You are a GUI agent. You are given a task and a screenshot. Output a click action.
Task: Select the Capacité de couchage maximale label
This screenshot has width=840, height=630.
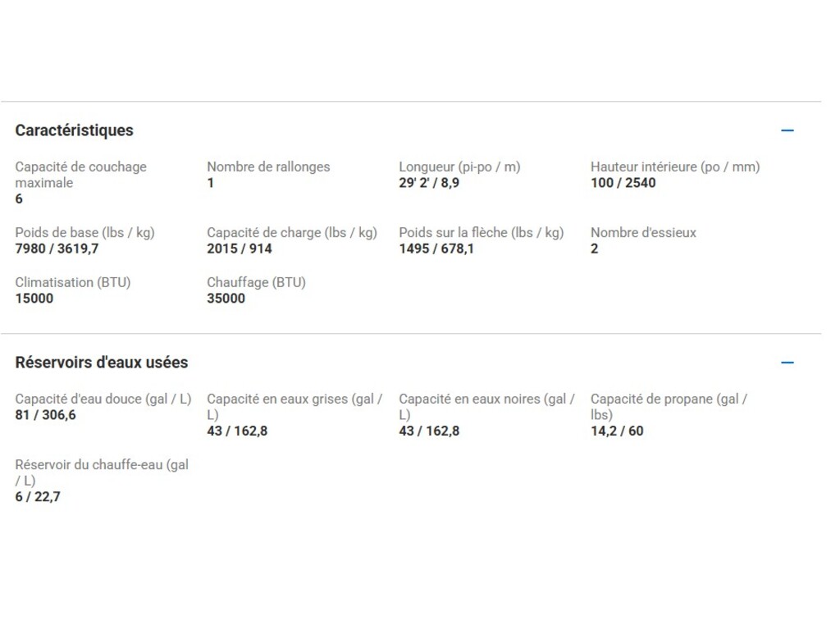pos(80,175)
